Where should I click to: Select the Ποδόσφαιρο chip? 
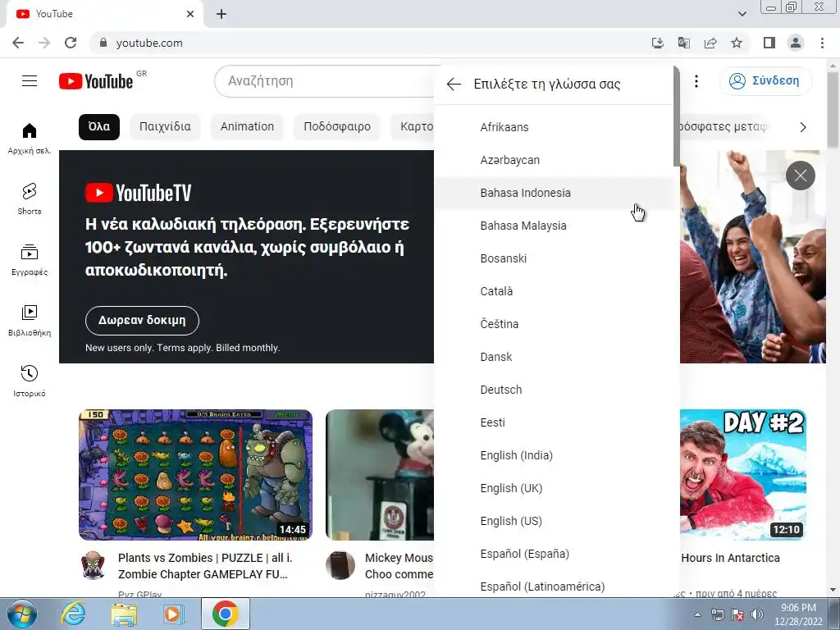tap(337, 127)
